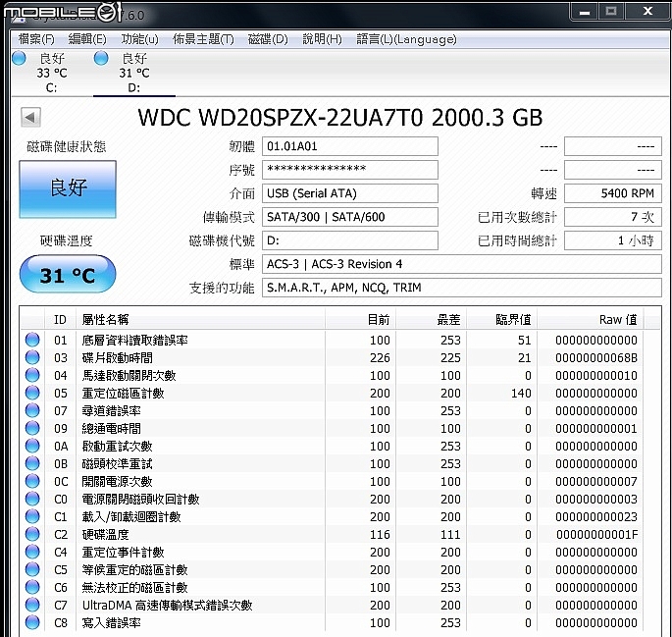Click the firmware field 01.01A01
This screenshot has height=637, width=672.
[349, 146]
